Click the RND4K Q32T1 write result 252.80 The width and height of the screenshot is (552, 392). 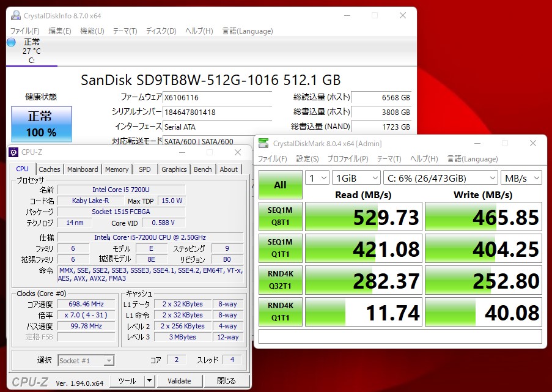click(484, 279)
